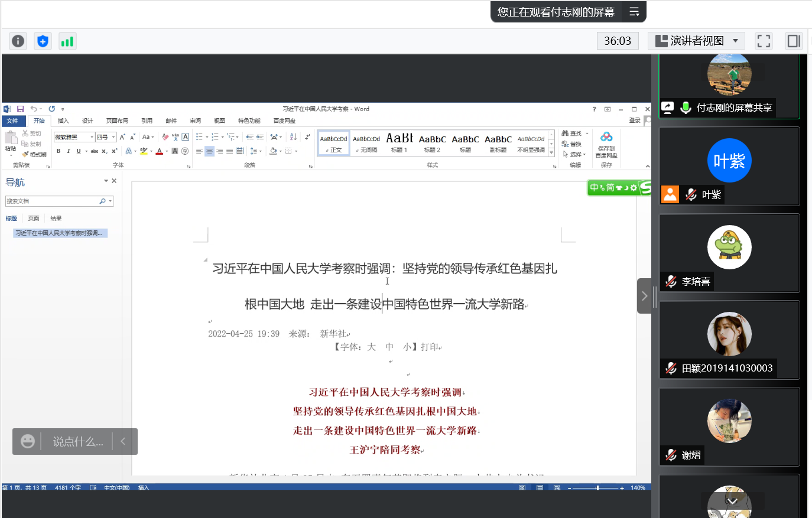Click the green network signal bars icon
This screenshot has height=518, width=812.
coord(67,41)
